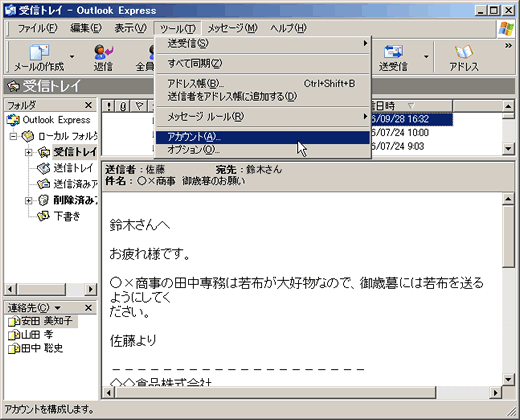Viewport: 520px width, 420px height.
Task: Select 受信トレイ folder in tree
Action: [75, 152]
